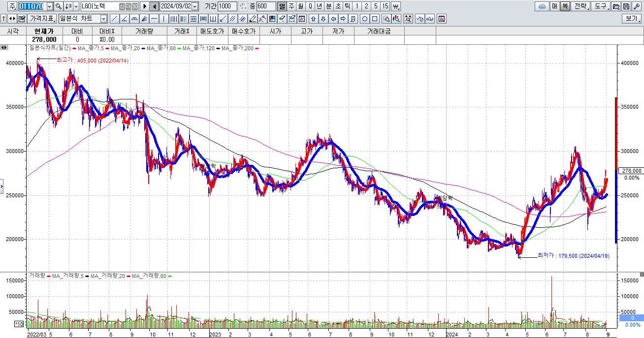Open the ₩ currency dropdown button
Image resolution: width=644 pixels, height=338 pixels.
[395, 6]
